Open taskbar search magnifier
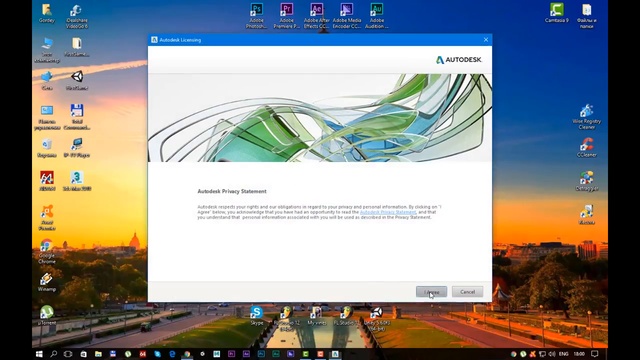 pos(53,354)
